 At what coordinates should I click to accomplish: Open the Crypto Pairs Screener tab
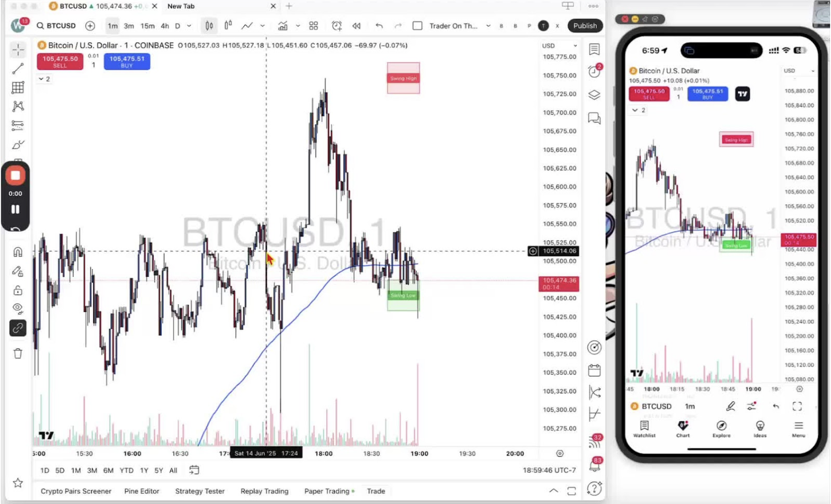[x=76, y=491]
